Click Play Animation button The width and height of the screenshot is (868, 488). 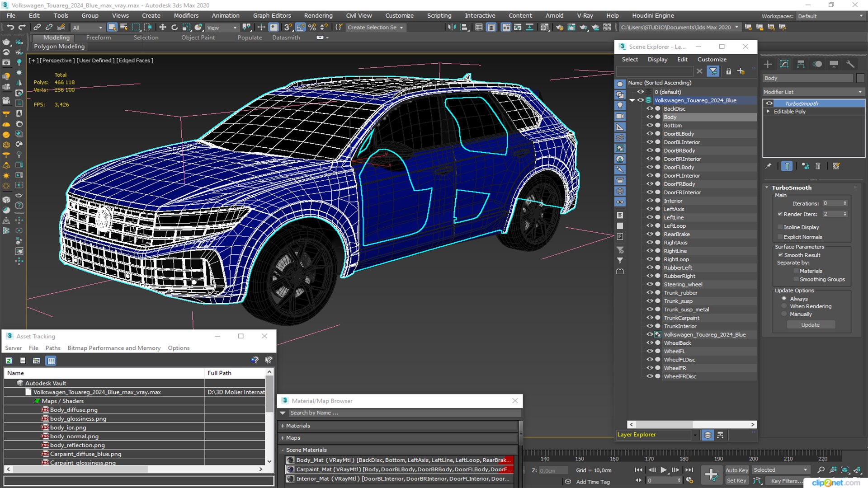[x=664, y=470]
